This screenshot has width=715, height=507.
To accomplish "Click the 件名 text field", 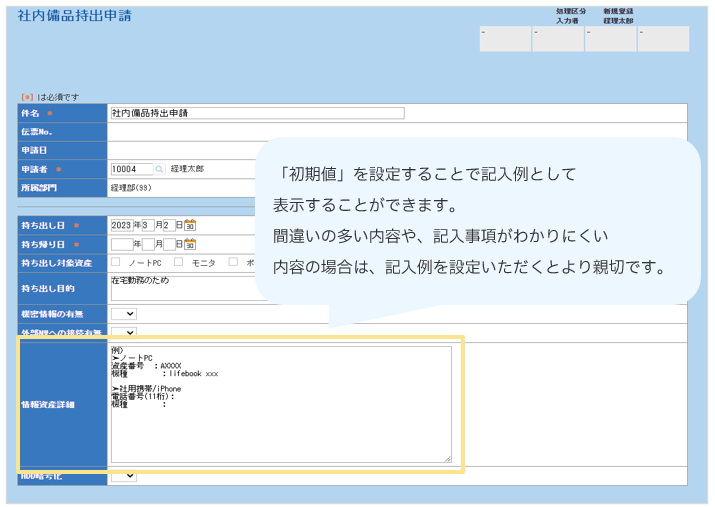I will (x=257, y=113).
